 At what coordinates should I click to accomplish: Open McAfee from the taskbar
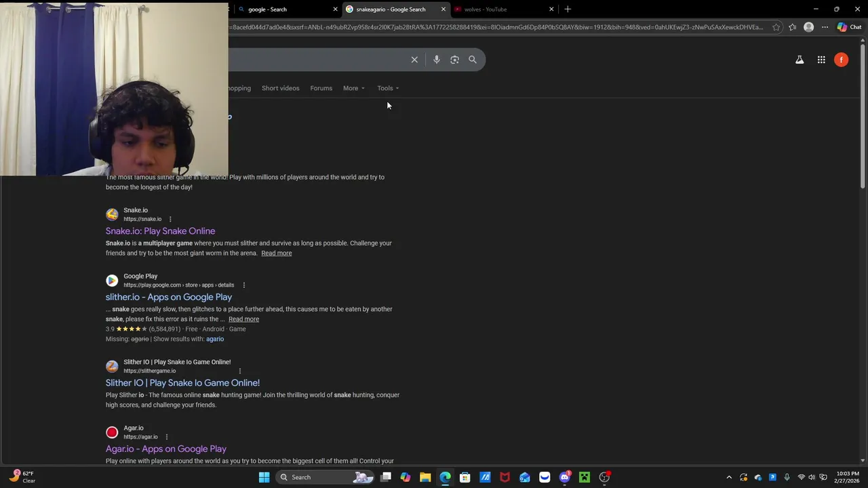tap(505, 477)
